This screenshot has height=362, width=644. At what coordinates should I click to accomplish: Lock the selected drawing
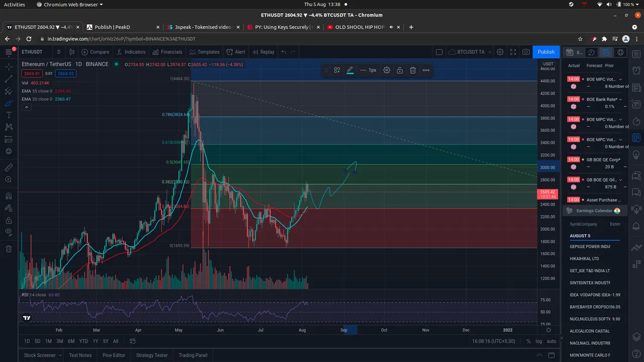coord(399,70)
